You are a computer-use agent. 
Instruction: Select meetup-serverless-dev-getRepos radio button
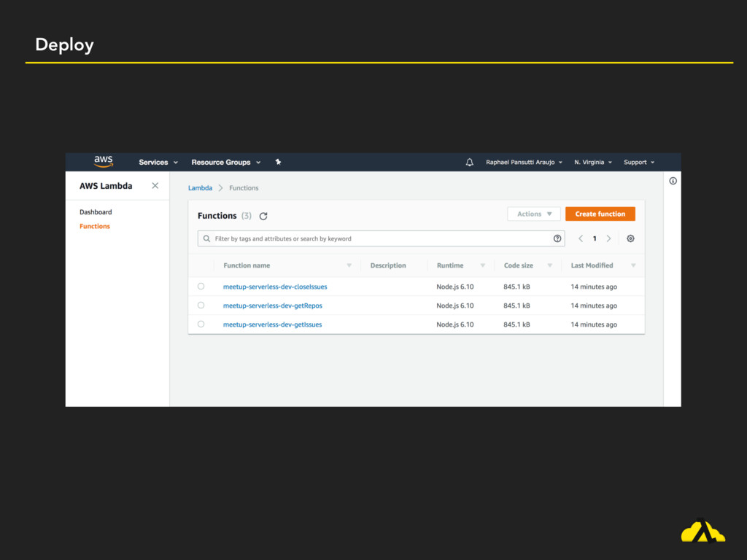tap(201, 306)
